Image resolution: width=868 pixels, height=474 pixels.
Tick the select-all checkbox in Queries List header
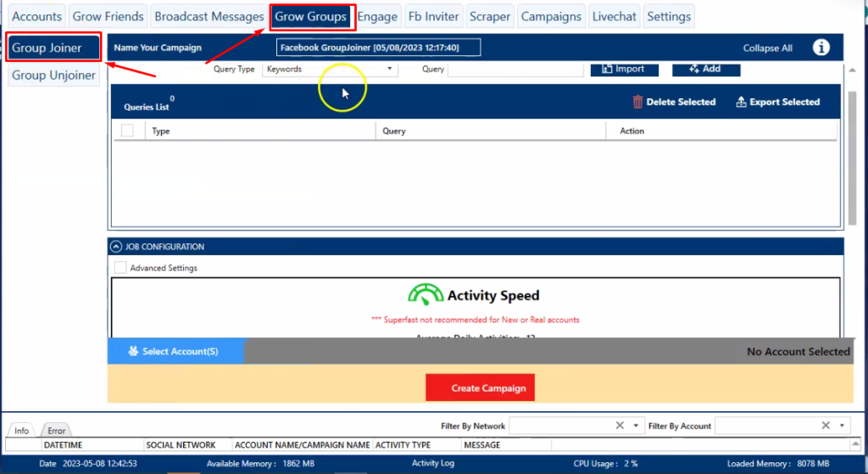click(127, 131)
